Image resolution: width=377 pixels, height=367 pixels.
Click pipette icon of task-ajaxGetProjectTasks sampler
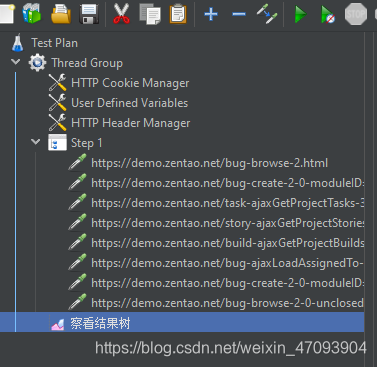pos(77,202)
